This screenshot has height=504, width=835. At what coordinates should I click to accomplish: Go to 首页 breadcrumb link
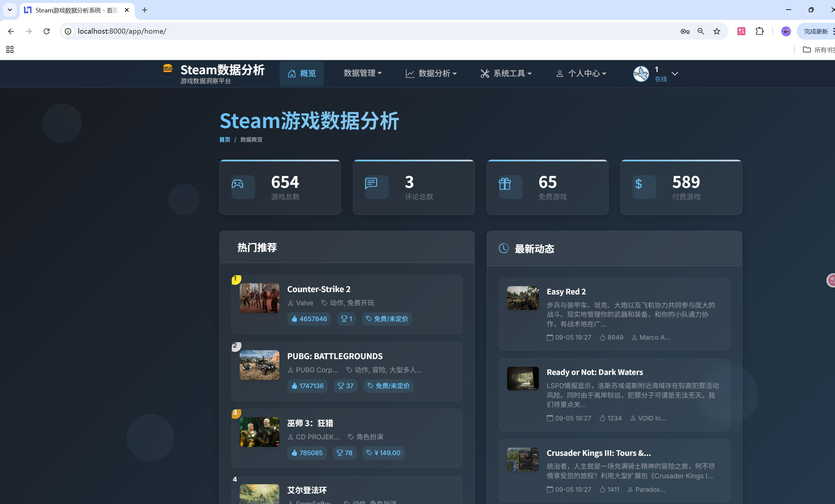click(x=225, y=140)
